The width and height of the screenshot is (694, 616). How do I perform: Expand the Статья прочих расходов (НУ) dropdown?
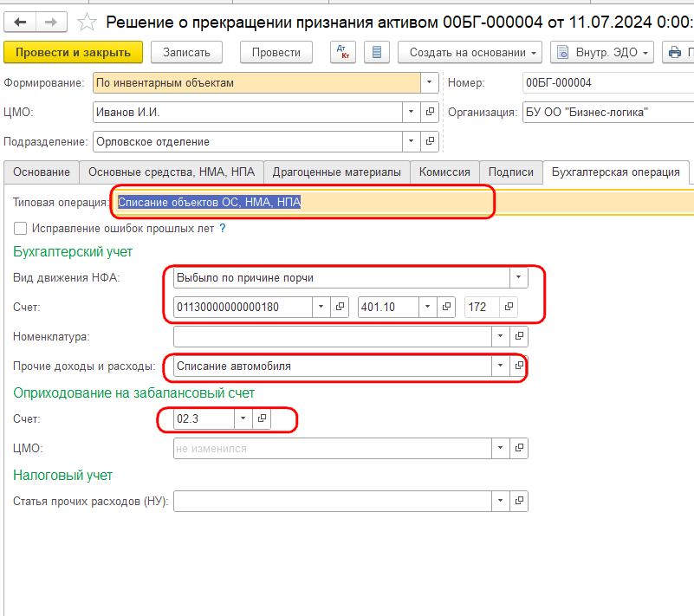(x=501, y=501)
